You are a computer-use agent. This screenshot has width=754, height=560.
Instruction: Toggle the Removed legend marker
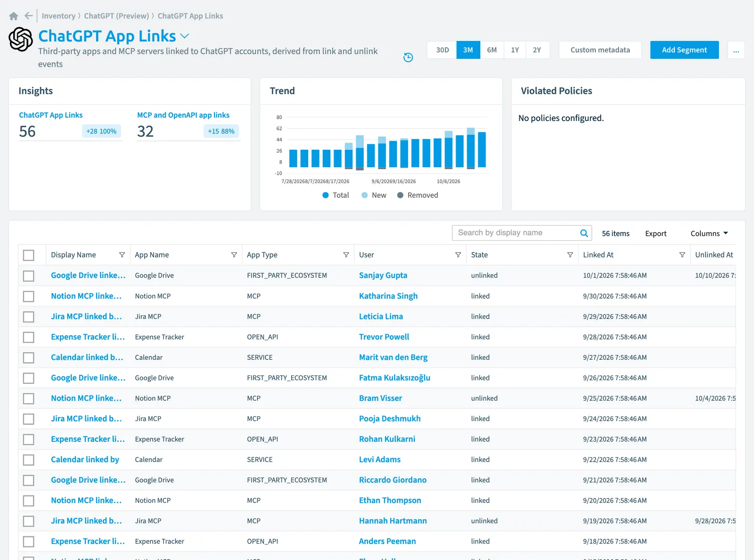click(400, 195)
